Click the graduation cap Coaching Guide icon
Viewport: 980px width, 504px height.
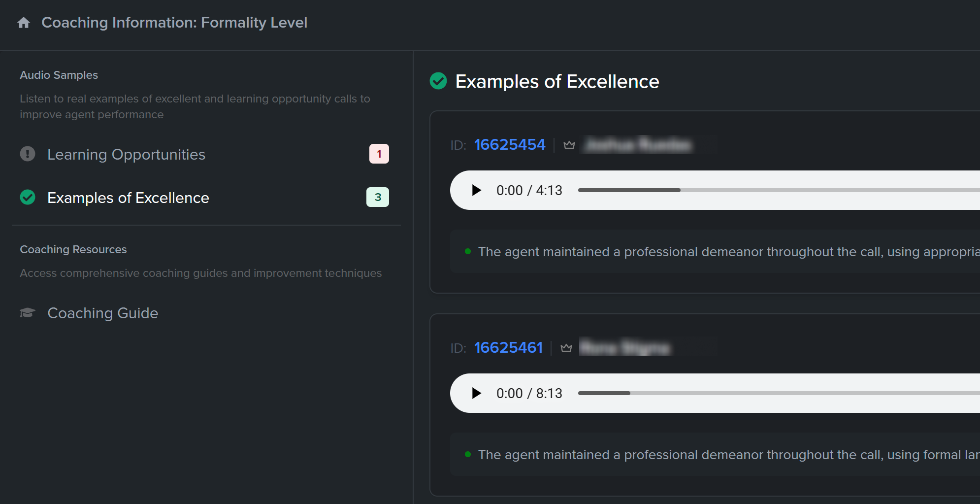28,313
